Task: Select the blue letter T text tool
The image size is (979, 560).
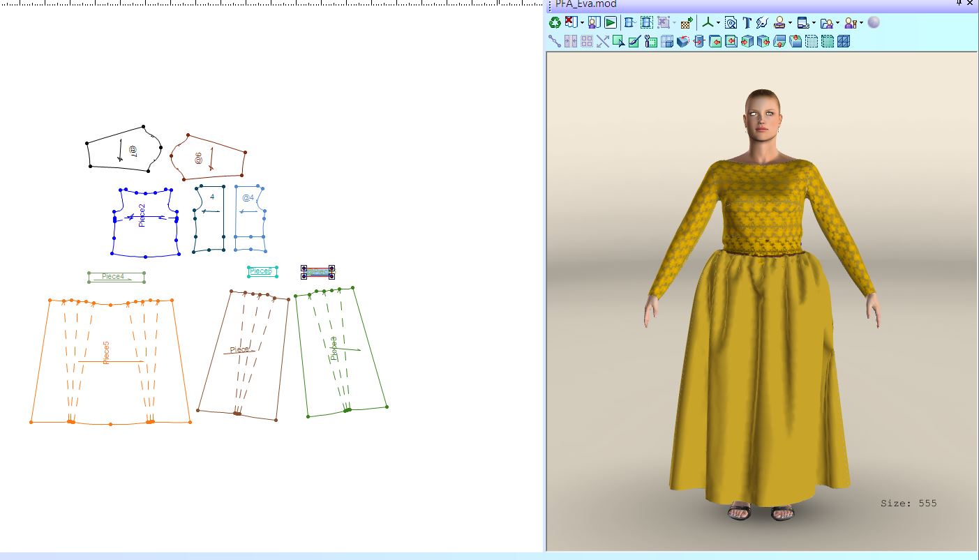Action: click(x=747, y=23)
